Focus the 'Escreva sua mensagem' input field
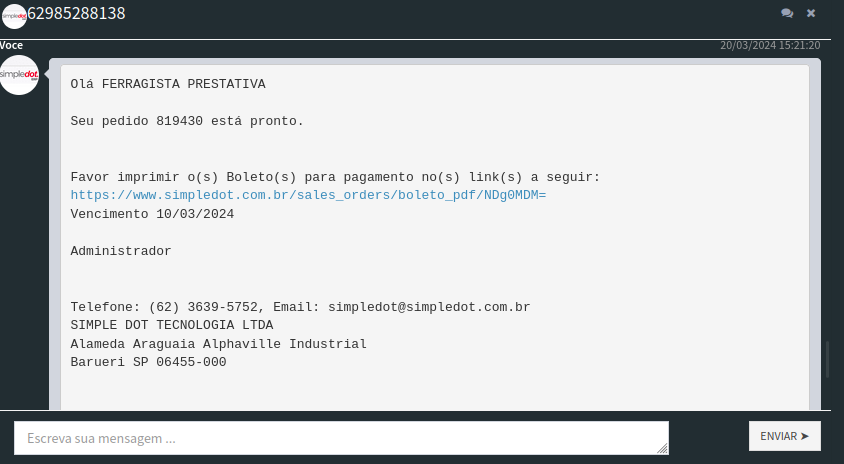The image size is (844, 464). coord(340,438)
